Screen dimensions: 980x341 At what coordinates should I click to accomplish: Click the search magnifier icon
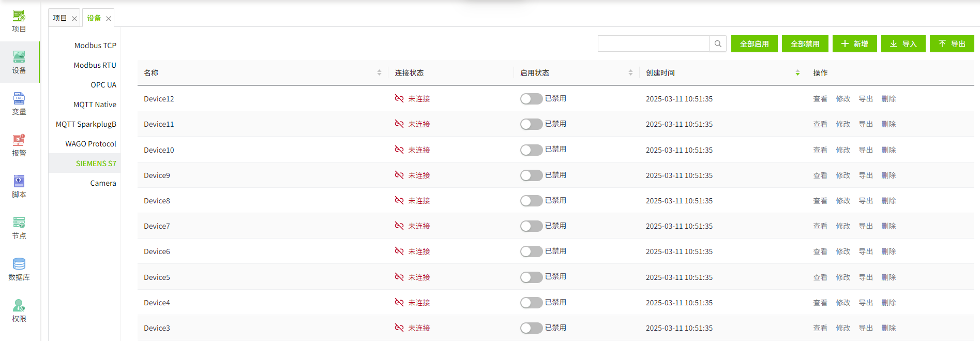[718, 44]
